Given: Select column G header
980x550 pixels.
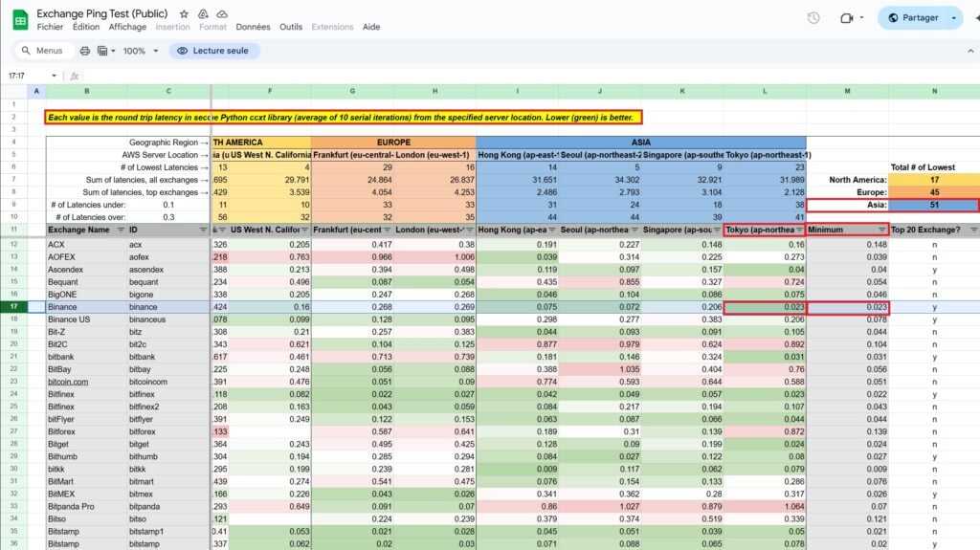Looking at the screenshot, I should pos(352,91).
